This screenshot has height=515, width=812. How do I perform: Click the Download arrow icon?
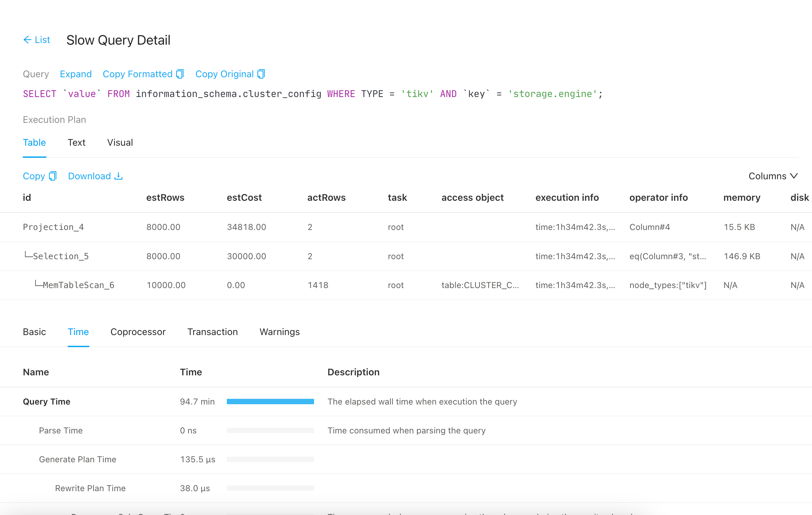118,176
